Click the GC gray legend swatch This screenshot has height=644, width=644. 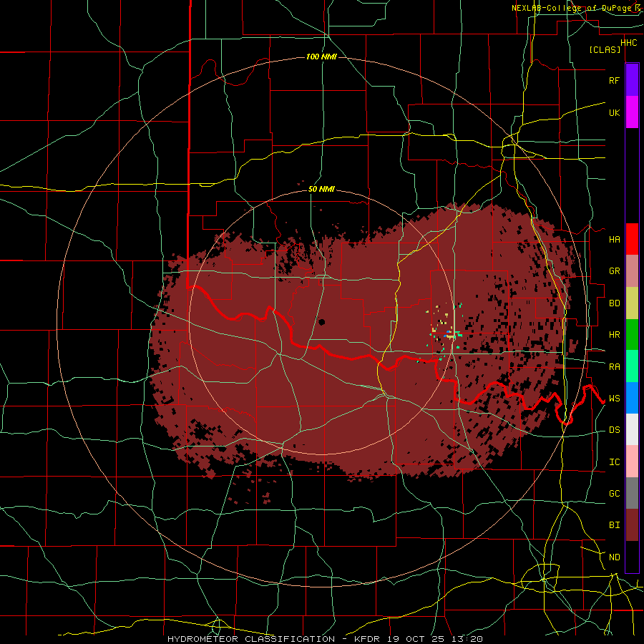[632, 493]
